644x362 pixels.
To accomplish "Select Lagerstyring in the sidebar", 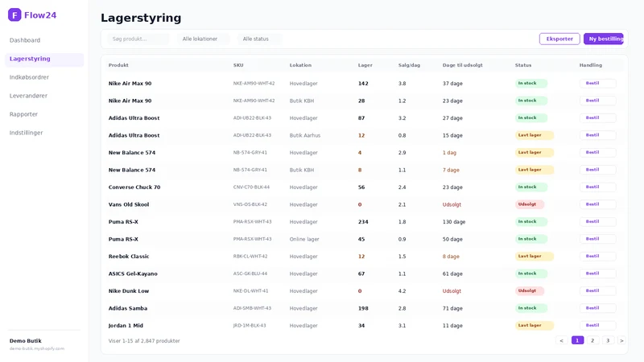I will (x=44, y=59).
